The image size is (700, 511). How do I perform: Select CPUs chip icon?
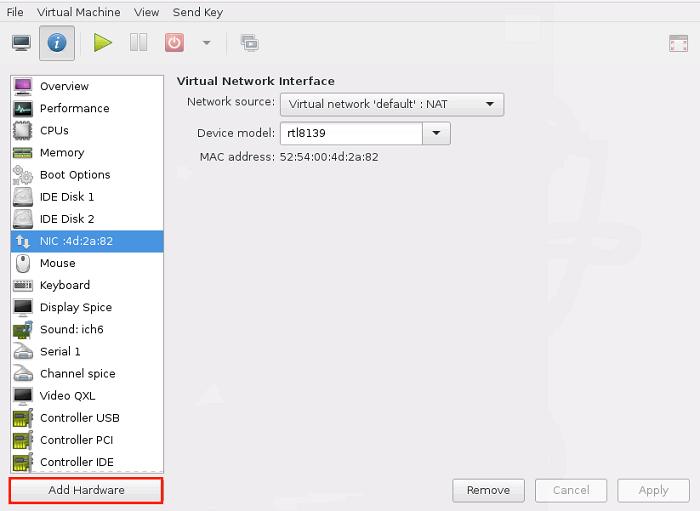click(x=23, y=130)
